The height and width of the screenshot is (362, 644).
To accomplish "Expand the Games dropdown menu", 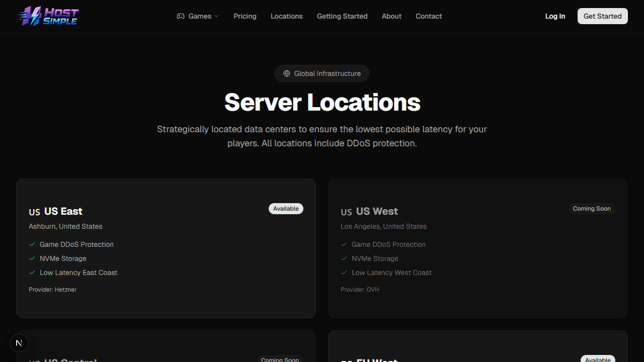I will [199, 16].
